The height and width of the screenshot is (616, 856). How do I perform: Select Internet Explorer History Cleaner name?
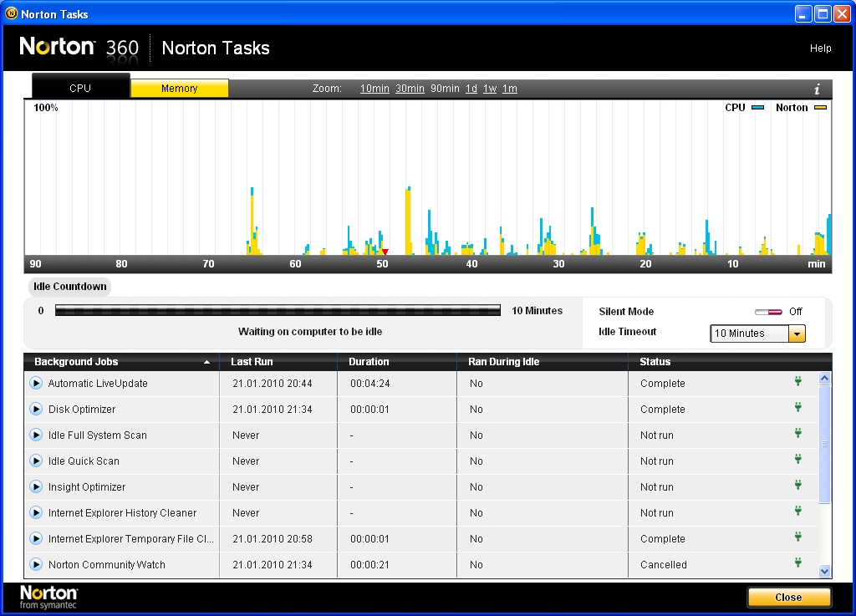click(122, 513)
